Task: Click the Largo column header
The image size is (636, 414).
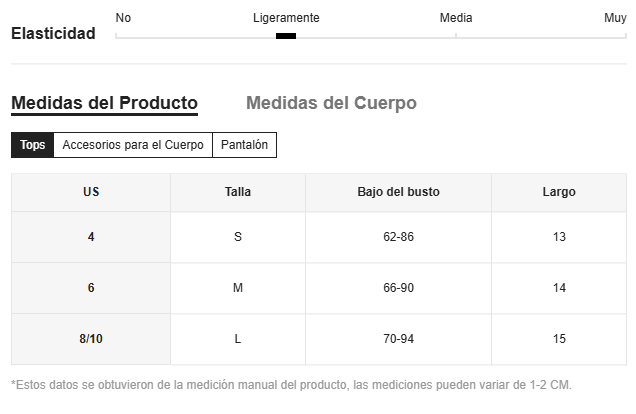Action: coord(559,192)
